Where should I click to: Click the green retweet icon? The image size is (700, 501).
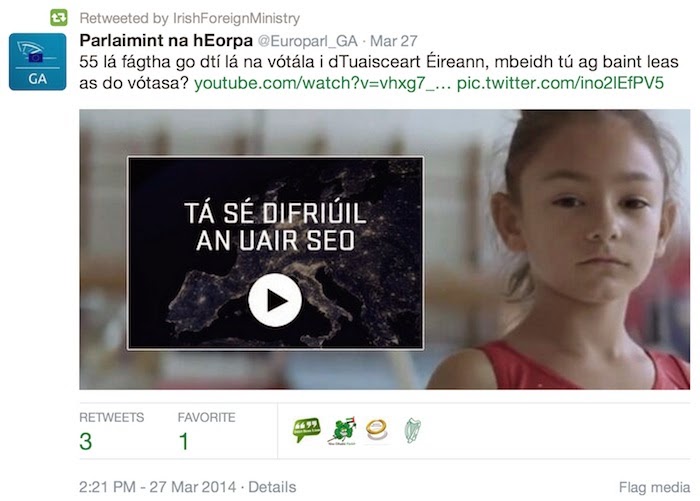click(x=58, y=18)
